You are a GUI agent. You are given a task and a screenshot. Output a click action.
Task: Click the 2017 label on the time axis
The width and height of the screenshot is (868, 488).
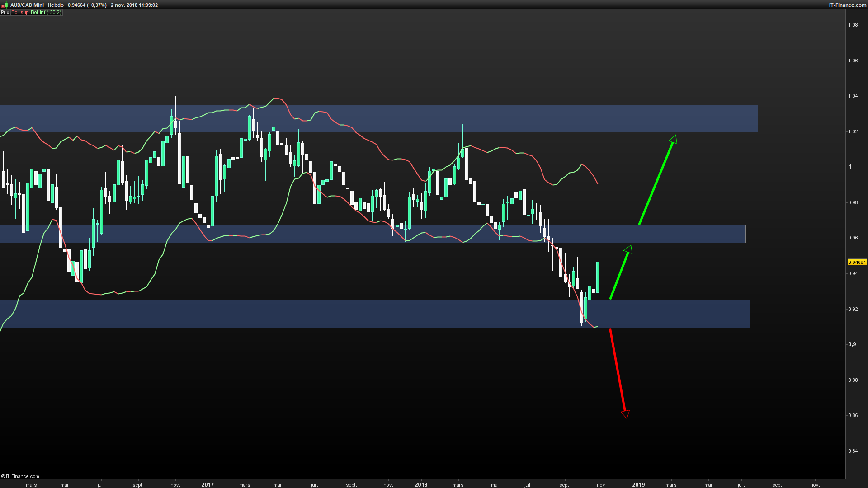click(208, 485)
